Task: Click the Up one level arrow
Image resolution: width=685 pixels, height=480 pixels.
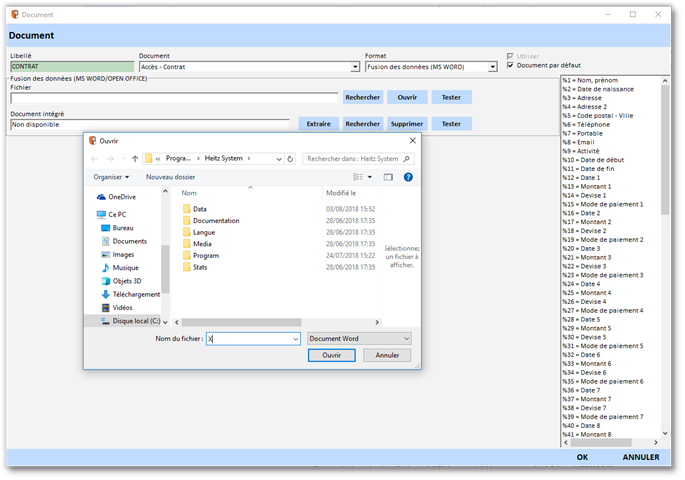Action: (135, 158)
